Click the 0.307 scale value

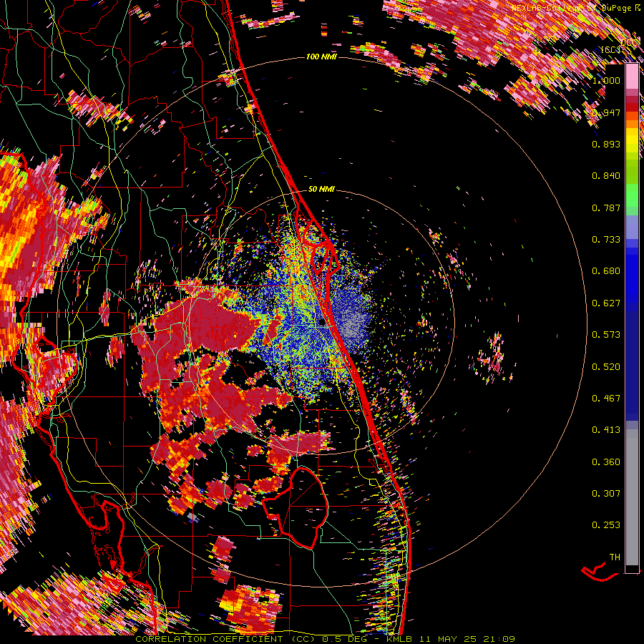(606, 494)
